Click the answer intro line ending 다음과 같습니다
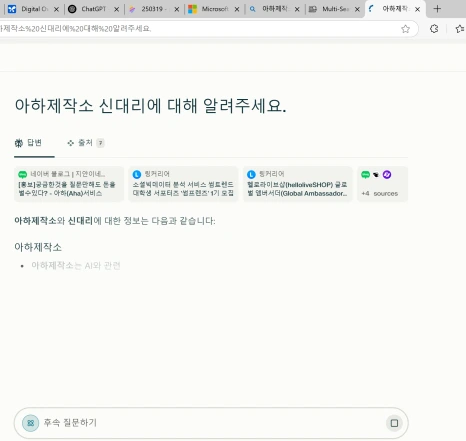The image size is (466, 441). 115,221
